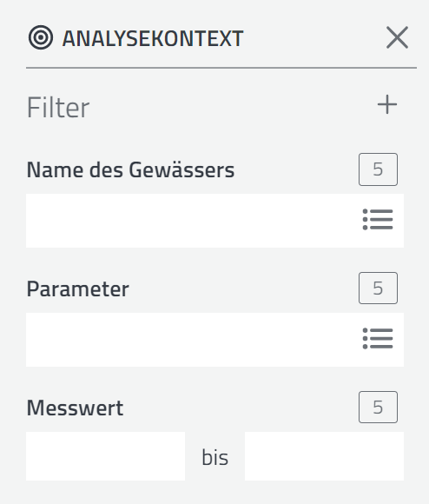Click the 5 badge beside Messwert
The height and width of the screenshot is (504, 429).
tap(378, 407)
